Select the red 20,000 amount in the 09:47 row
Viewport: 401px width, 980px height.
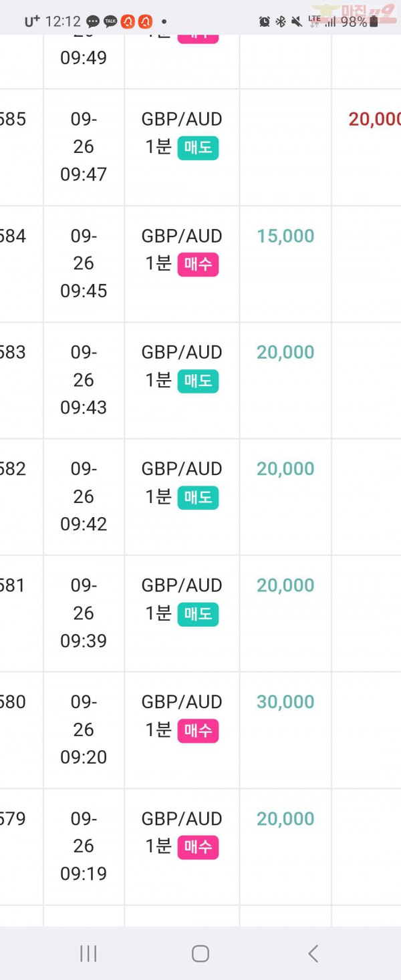click(374, 119)
